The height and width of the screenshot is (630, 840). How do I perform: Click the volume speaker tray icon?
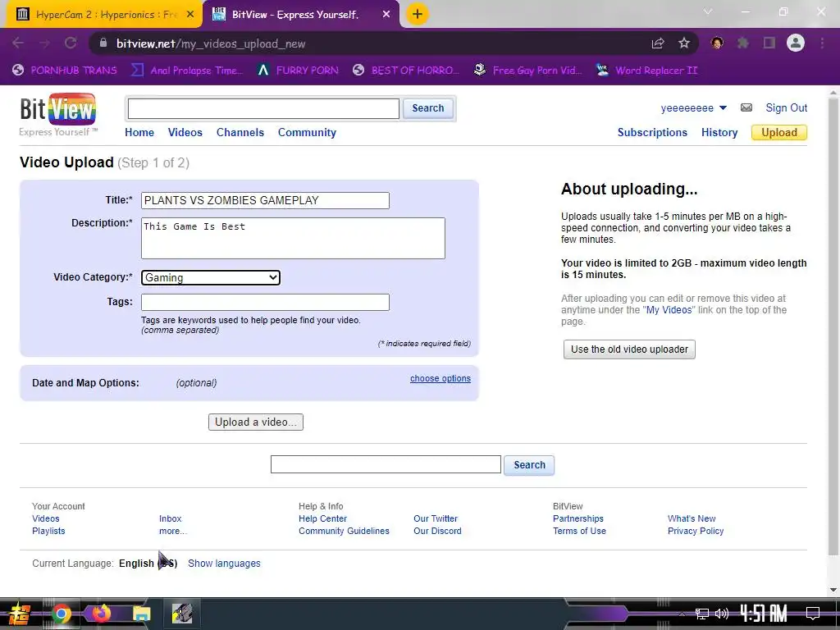pyautogui.click(x=722, y=614)
